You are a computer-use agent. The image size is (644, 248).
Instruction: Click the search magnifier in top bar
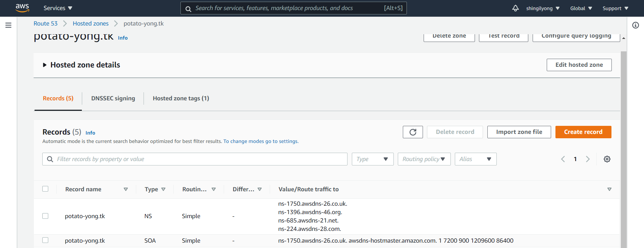pos(189,9)
